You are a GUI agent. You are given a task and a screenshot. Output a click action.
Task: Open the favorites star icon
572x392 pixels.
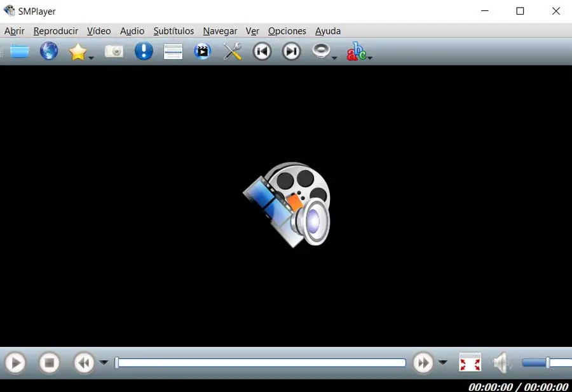click(78, 52)
